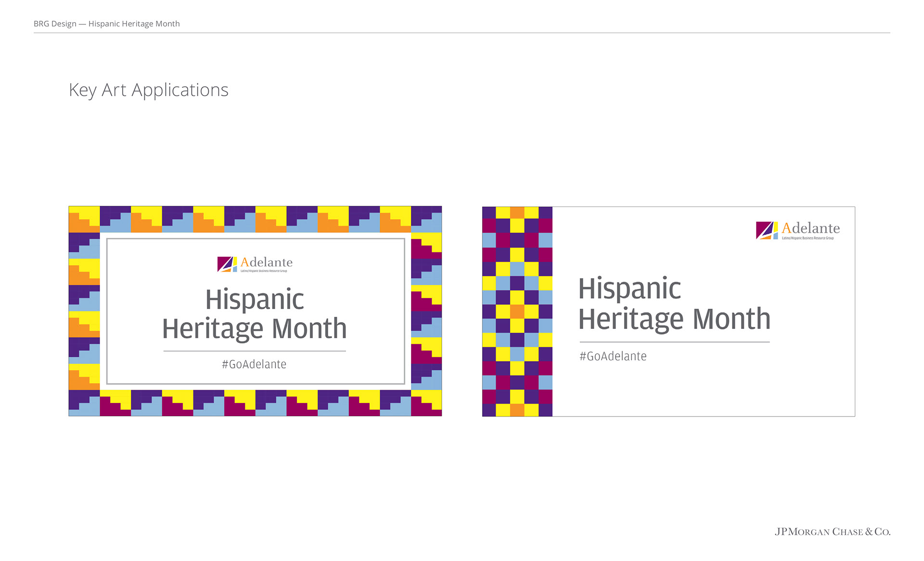Click the #GoAdelante hashtag in the left banner
The image size is (924, 561).
(254, 365)
